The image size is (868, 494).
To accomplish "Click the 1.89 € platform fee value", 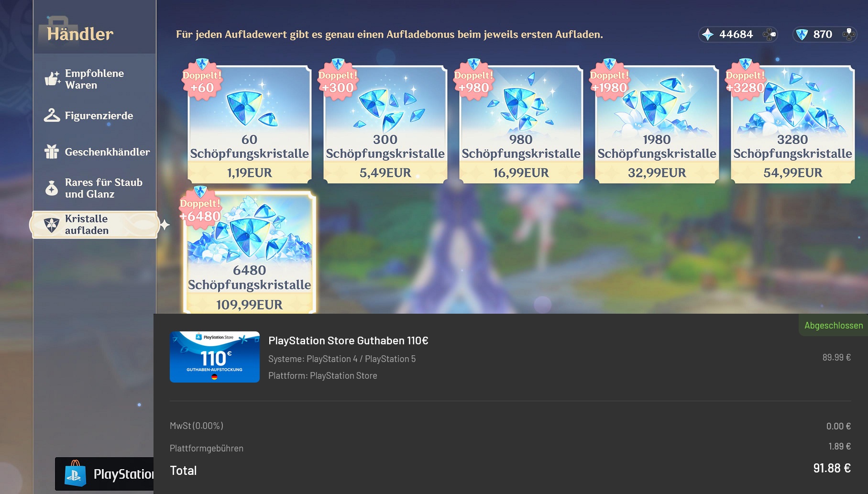I will (x=839, y=446).
